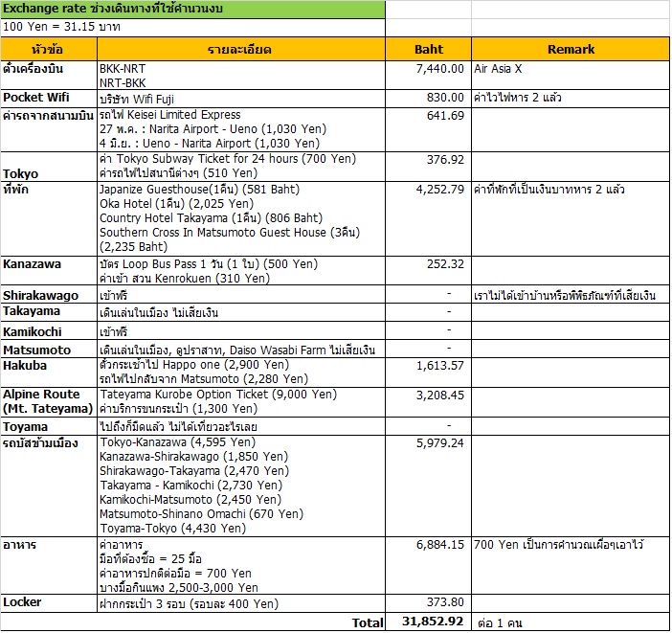Click the 'ค่าที่พักที่เป็นเงินบาทหาร 2 แล้ว' remark
Viewport: 672px width, 633px height.
click(571, 218)
